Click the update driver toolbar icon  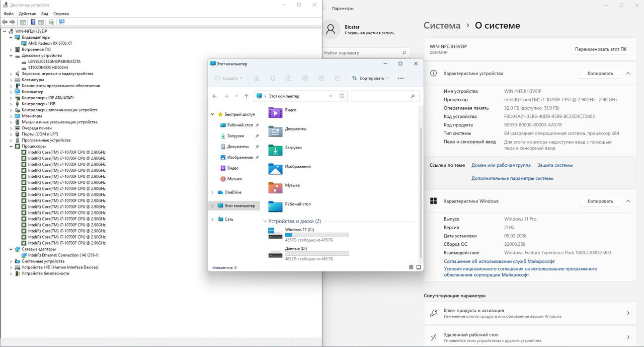click(51, 22)
